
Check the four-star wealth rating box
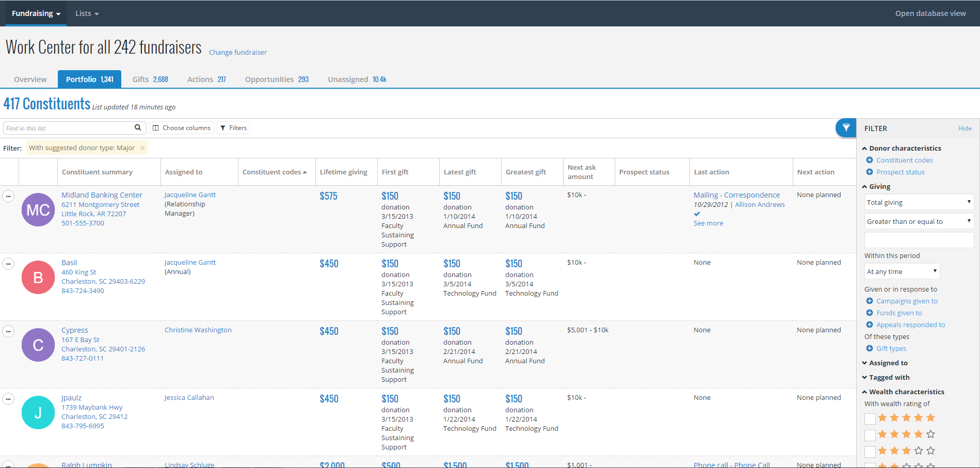point(870,435)
